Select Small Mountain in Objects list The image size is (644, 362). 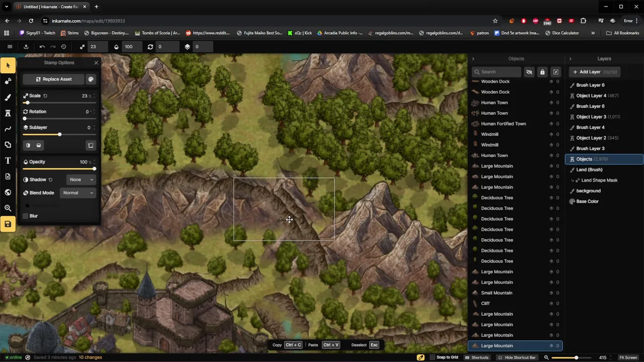point(516,293)
